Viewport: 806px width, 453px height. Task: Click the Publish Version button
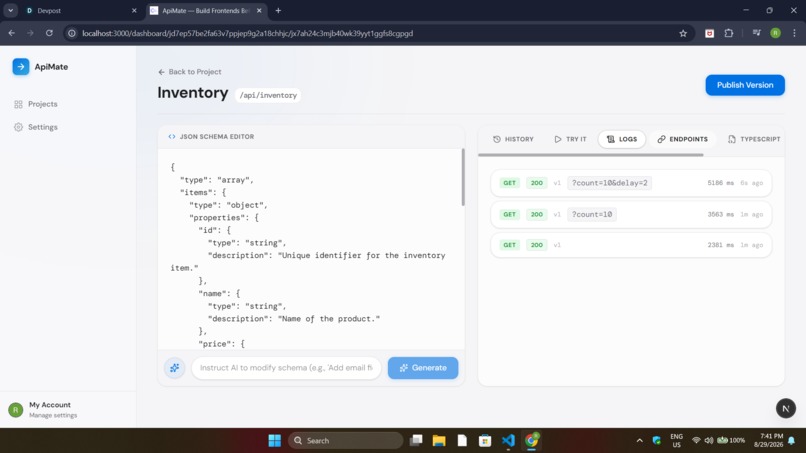[745, 85]
